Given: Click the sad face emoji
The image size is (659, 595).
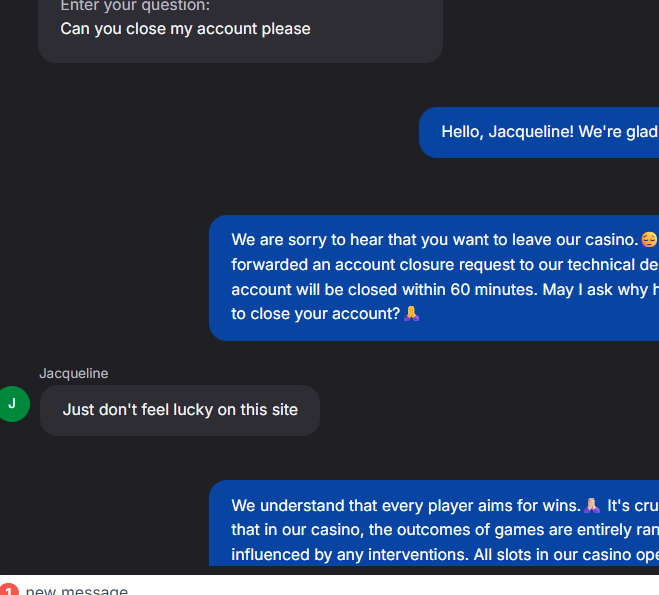Looking at the screenshot, I should 649,240.
